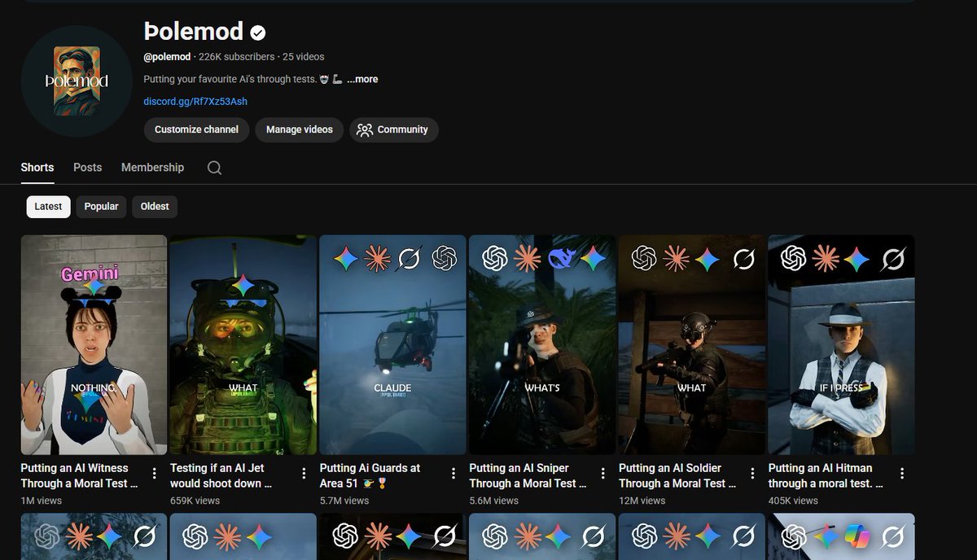Click the '5.6M views' count
Viewport: 977px width, 560px height.
pyautogui.click(x=493, y=501)
